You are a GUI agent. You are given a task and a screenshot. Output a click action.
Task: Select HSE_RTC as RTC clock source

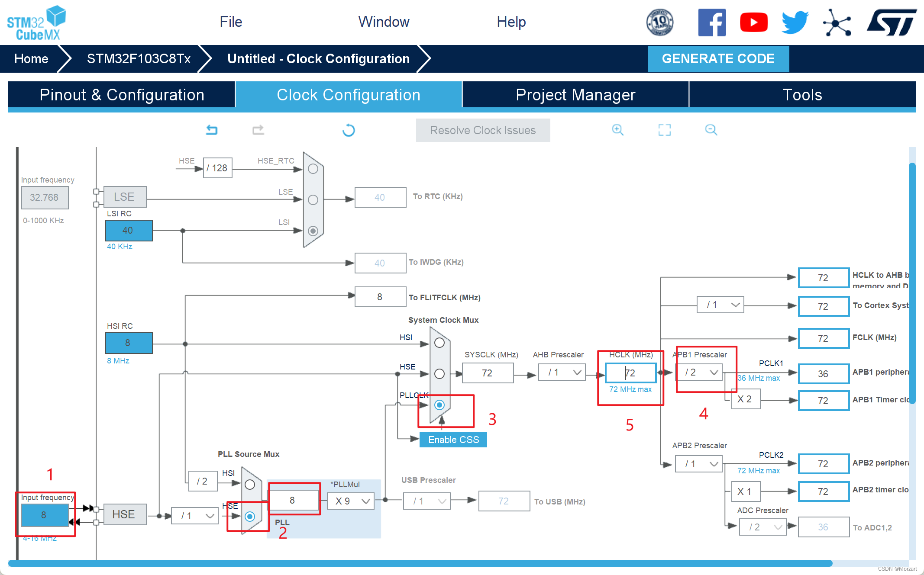tap(313, 169)
